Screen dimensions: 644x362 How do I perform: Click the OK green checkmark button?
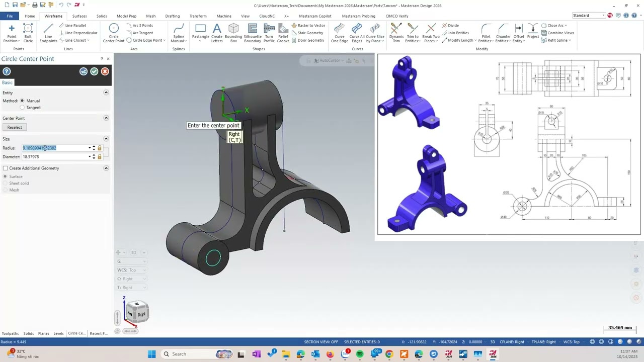pos(94,71)
